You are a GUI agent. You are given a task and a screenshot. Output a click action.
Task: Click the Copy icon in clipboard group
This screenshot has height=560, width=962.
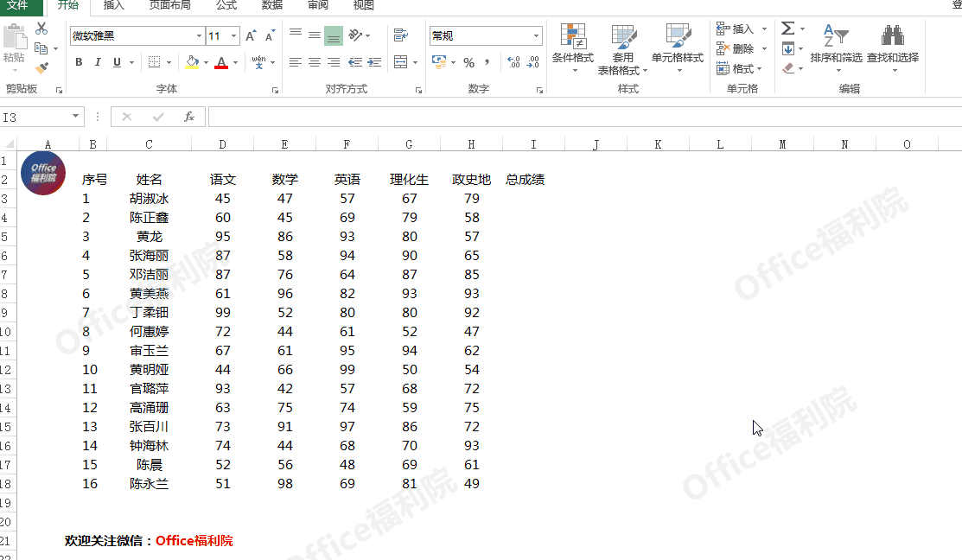(41, 48)
